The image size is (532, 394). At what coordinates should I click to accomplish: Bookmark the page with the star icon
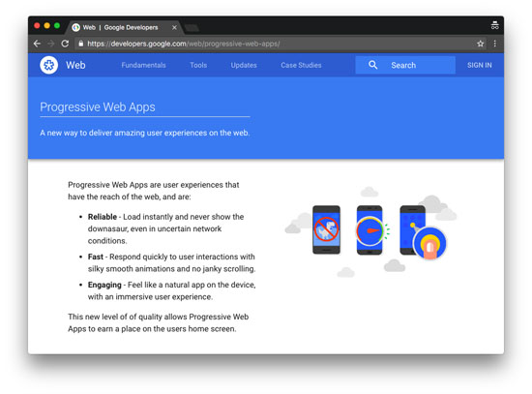(480, 44)
